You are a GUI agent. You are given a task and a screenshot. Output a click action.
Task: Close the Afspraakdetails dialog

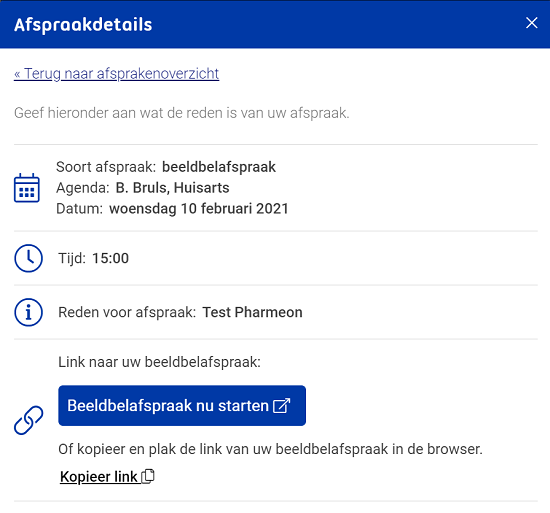coord(531,23)
